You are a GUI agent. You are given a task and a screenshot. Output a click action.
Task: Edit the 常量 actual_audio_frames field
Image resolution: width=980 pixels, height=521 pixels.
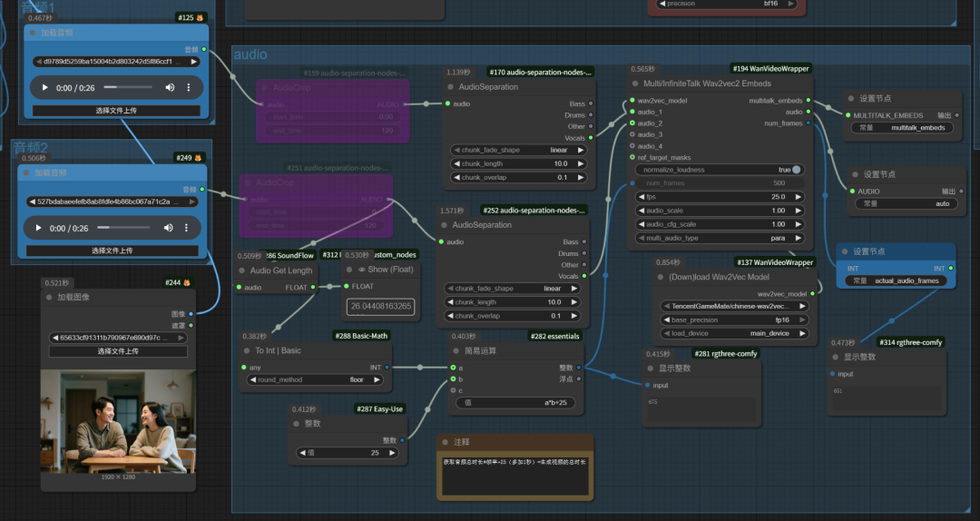(x=897, y=280)
